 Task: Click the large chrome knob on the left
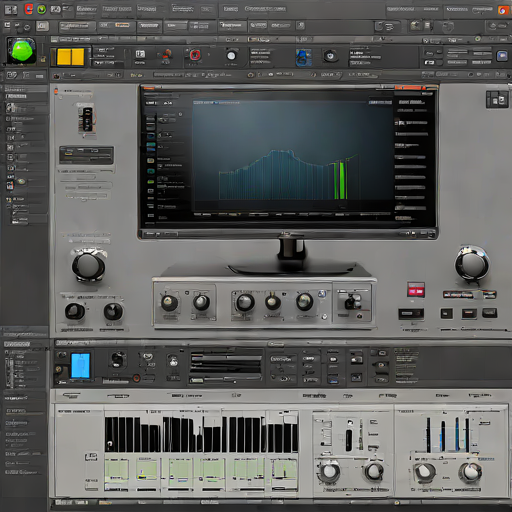88,265
